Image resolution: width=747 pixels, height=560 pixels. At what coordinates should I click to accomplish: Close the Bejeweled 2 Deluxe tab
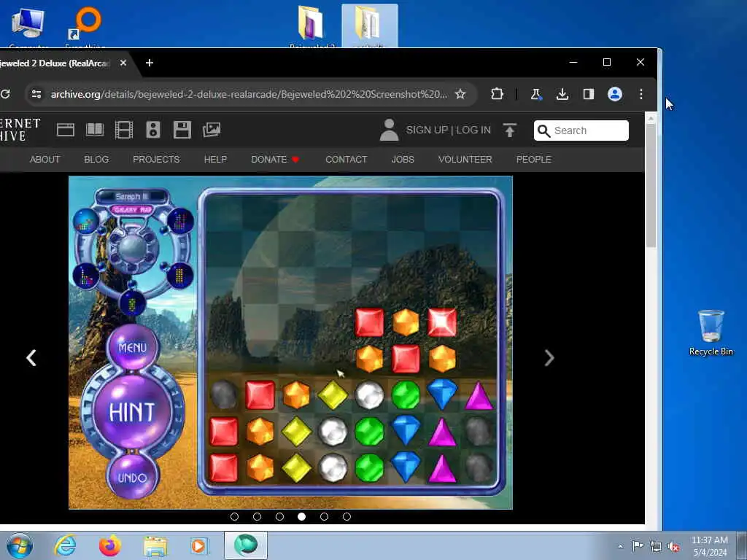coord(123,63)
